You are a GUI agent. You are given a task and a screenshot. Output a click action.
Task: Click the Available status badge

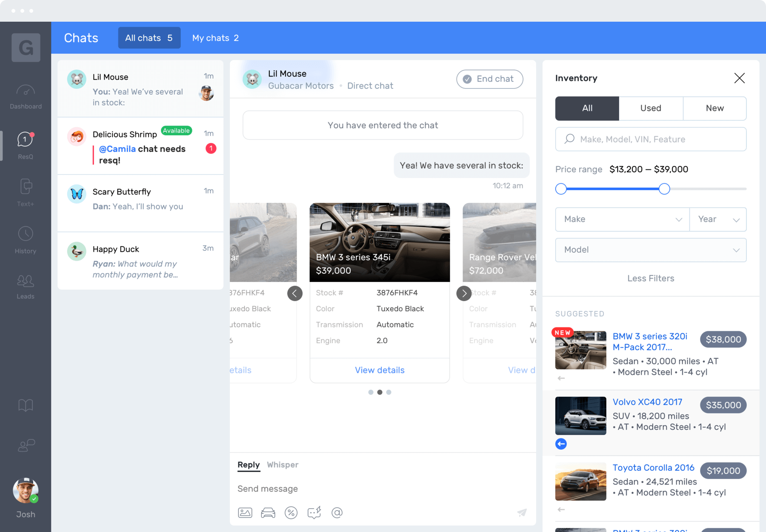pos(176,131)
